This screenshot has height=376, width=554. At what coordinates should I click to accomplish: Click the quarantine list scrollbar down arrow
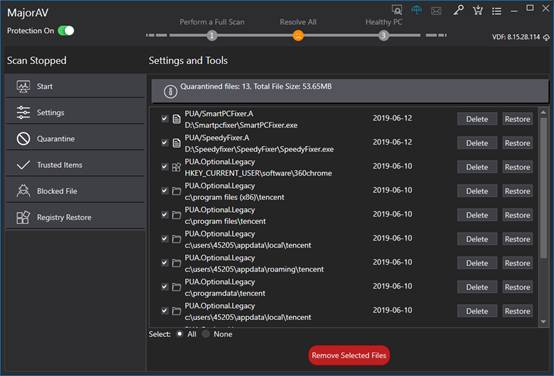coord(543,322)
